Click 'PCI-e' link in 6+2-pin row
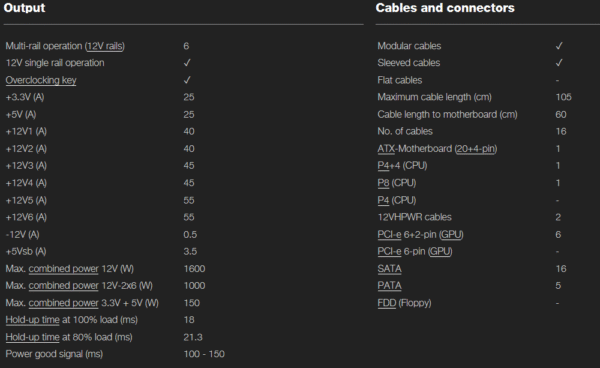This screenshot has height=368, width=600. point(389,234)
